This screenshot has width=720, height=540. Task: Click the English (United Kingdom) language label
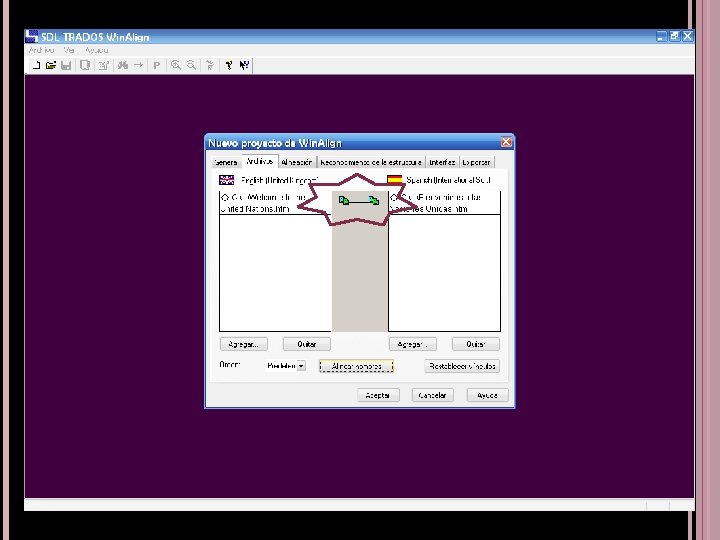pyautogui.click(x=280, y=180)
